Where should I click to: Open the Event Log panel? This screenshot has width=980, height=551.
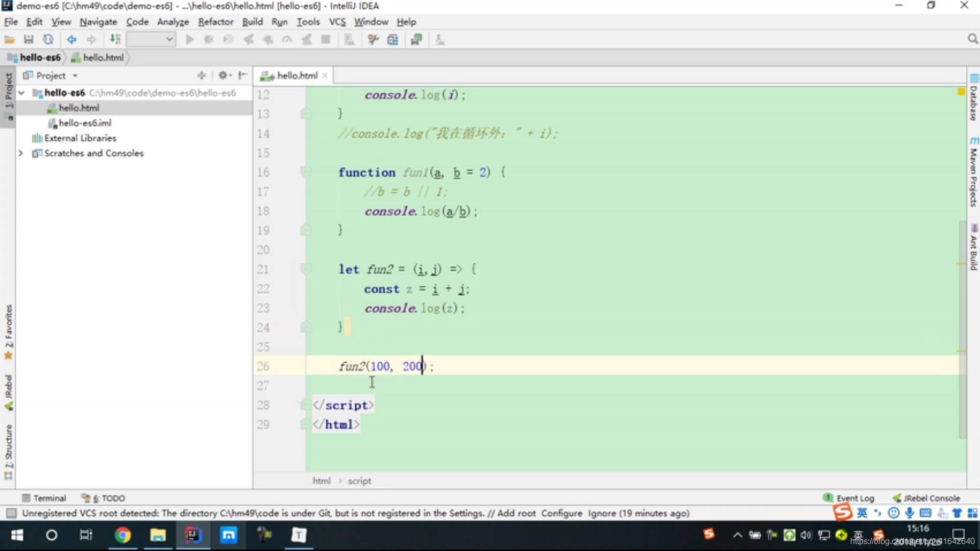point(849,498)
